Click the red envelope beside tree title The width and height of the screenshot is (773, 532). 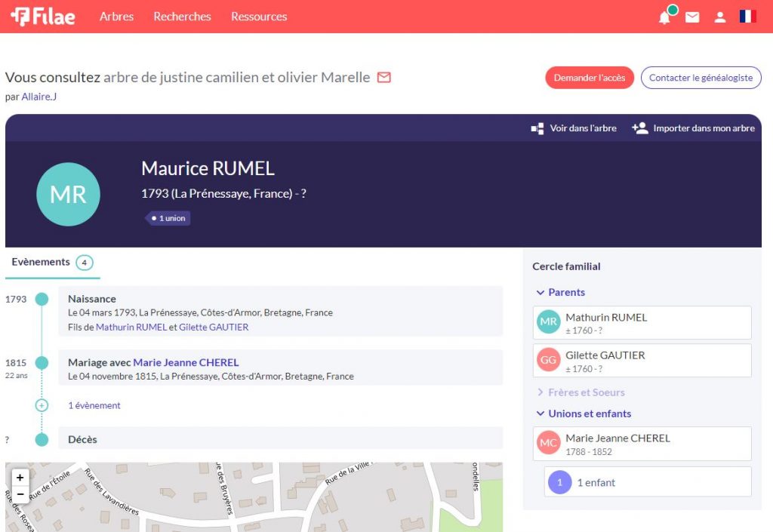pos(384,77)
